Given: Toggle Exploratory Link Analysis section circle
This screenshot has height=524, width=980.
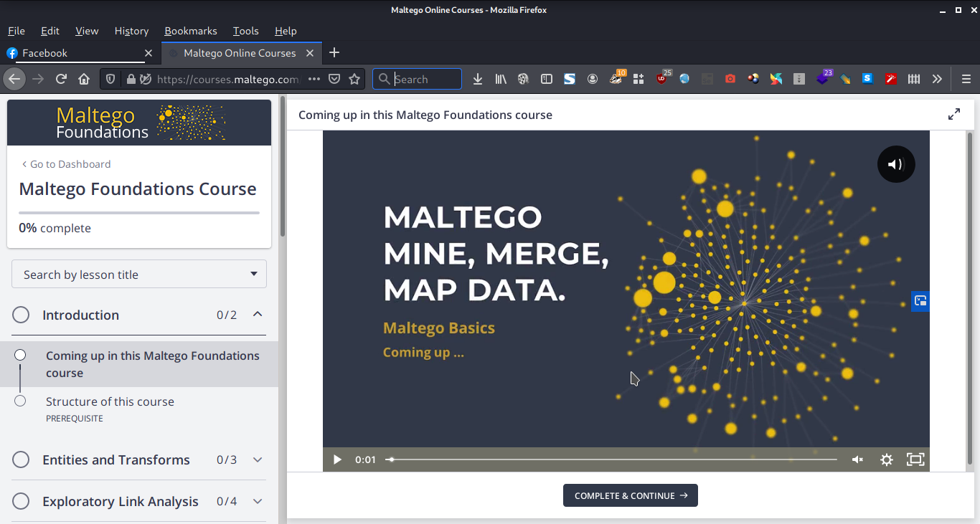Looking at the screenshot, I should pos(21,501).
